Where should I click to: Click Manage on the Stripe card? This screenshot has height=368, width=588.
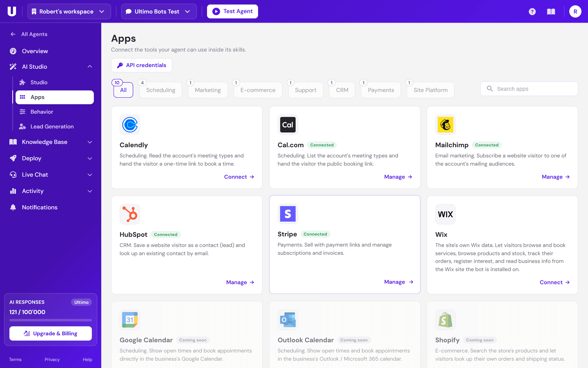click(x=399, y=282)
